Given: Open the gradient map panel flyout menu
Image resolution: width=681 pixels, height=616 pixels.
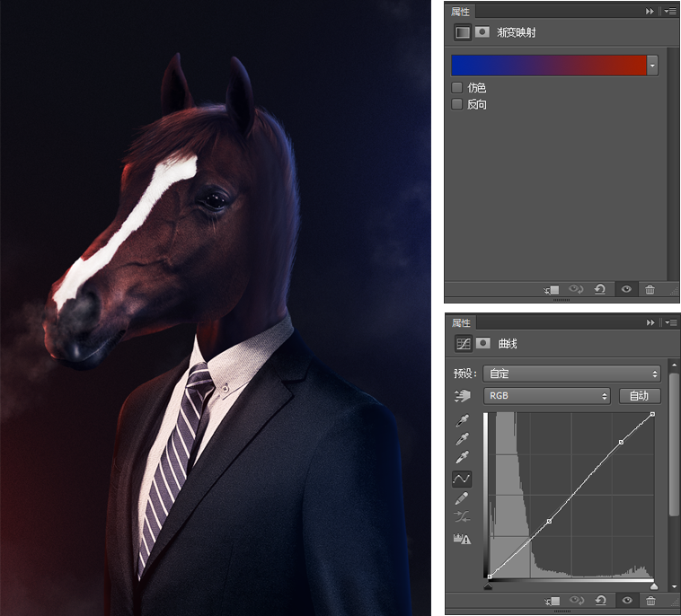Looking at the screenshot, I should click(x=670, y=12).
